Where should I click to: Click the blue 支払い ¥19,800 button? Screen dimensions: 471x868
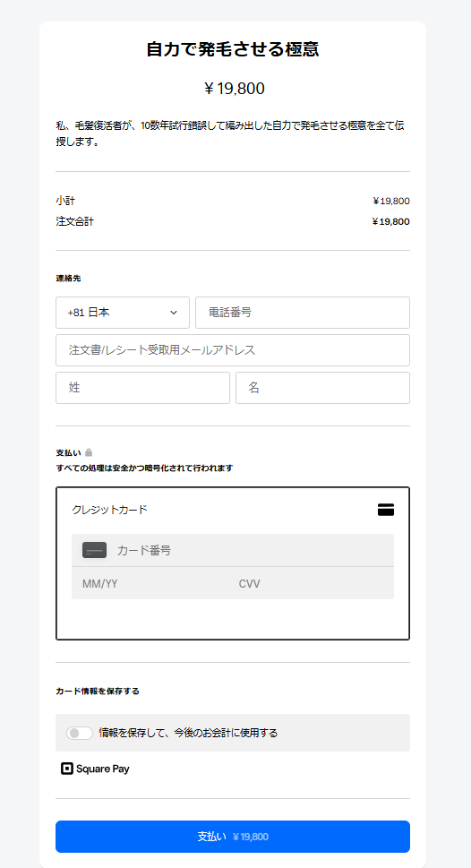(233, 837)
